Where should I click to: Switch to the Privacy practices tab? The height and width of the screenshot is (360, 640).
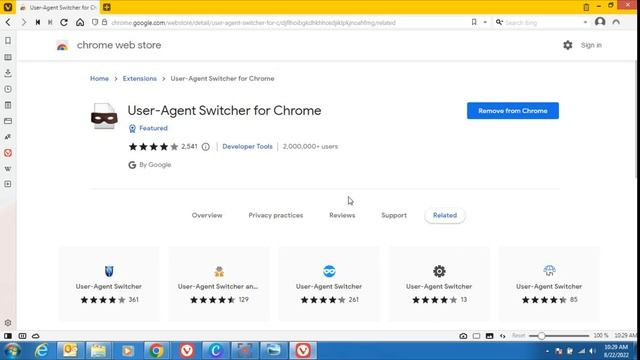coord(276,215)
